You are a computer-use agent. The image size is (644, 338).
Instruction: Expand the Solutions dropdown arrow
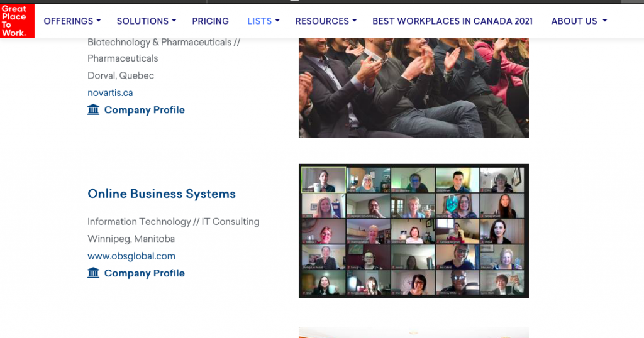[174, 21]
